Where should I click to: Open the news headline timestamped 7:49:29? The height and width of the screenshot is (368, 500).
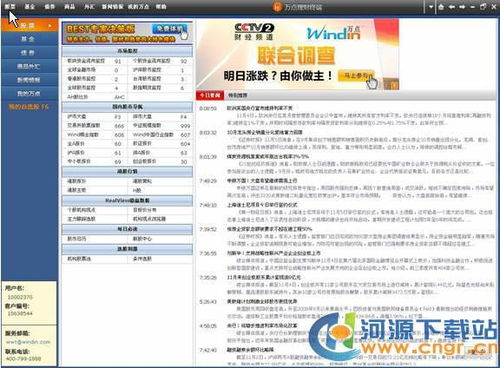(262, 181)
